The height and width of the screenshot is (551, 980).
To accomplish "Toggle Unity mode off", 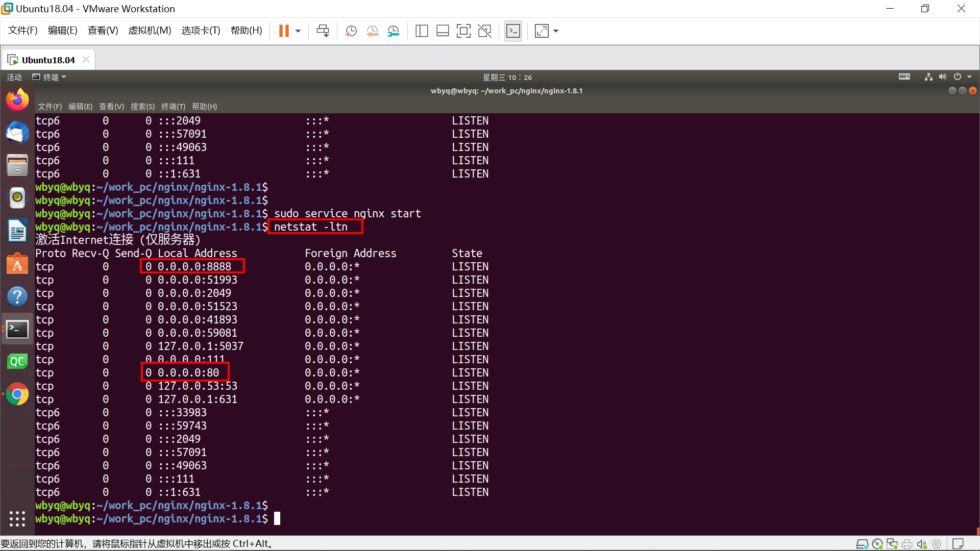I will point(484,31).
